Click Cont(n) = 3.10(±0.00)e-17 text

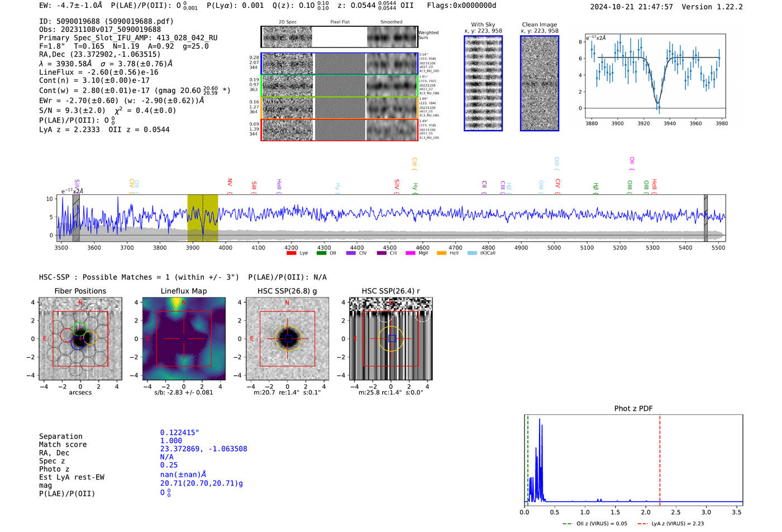[94, 80]
